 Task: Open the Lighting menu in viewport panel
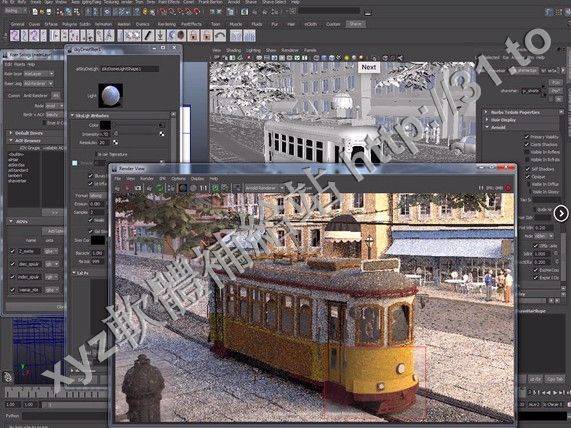(253, 50)
